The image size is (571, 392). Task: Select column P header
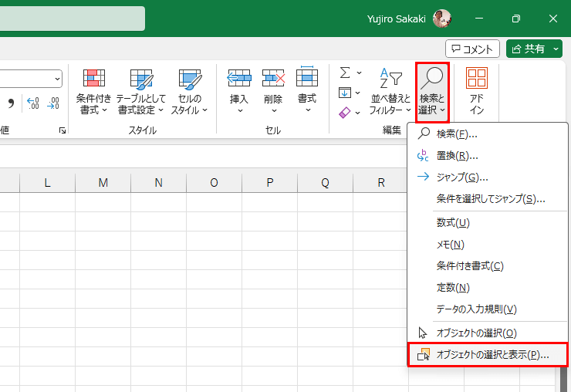270,183
